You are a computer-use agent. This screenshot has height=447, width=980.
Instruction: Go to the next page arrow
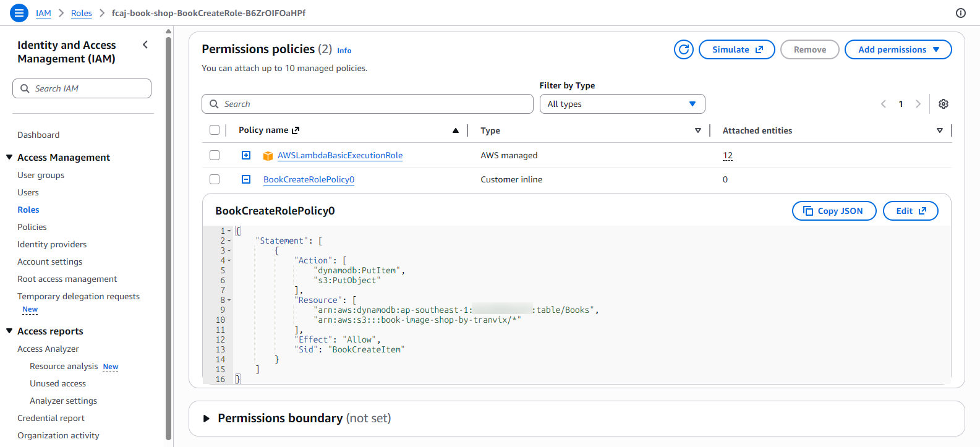point(918,104)
